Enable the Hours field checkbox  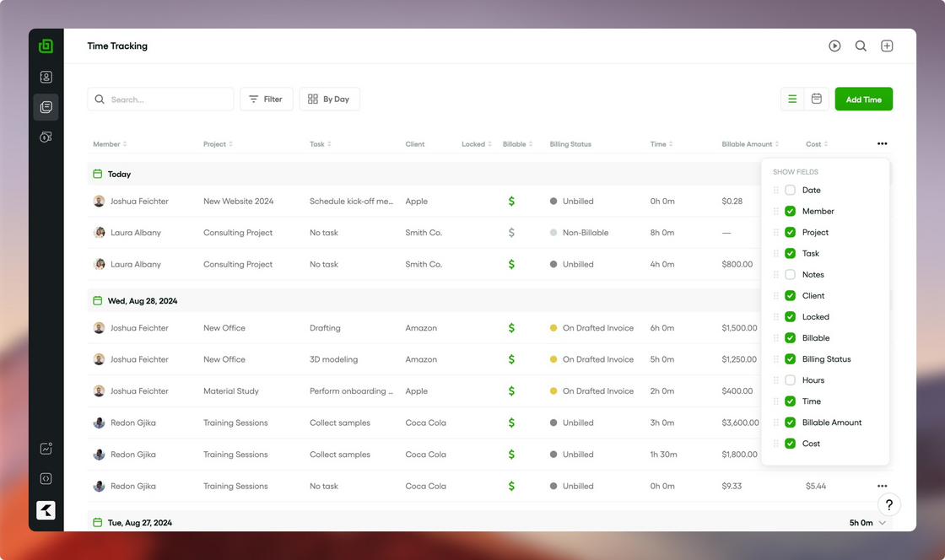790,380
